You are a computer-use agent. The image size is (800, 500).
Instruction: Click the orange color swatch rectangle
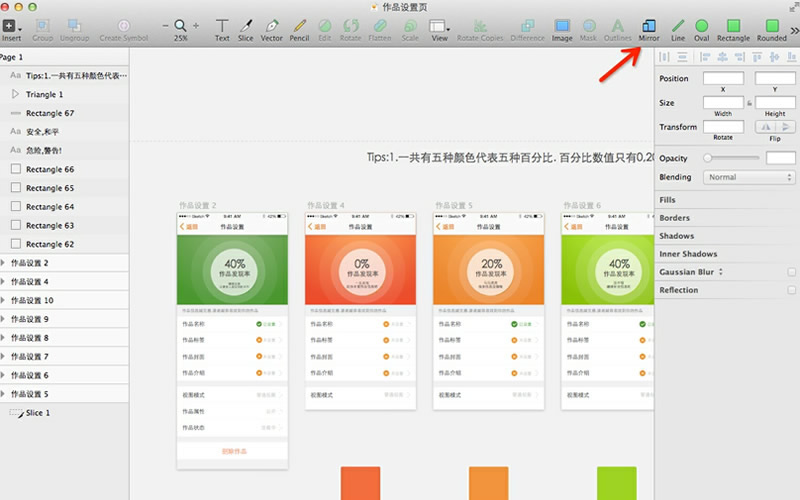pyautogui.click(x=489, y=483)
